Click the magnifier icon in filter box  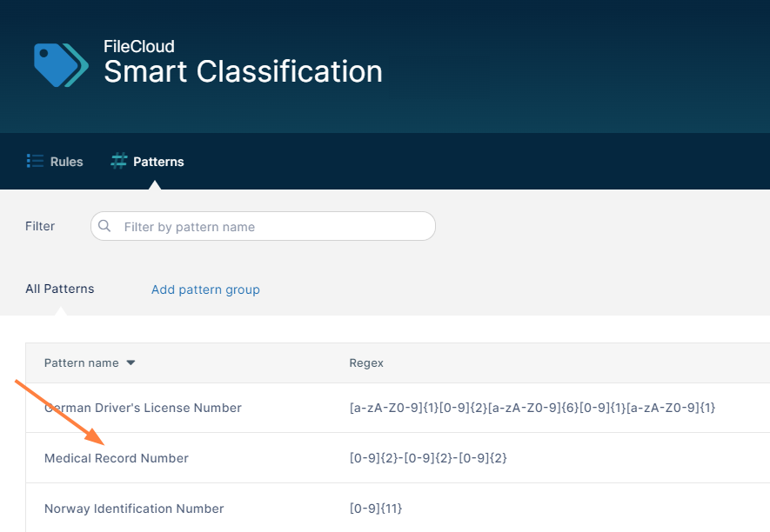point(104,226)
